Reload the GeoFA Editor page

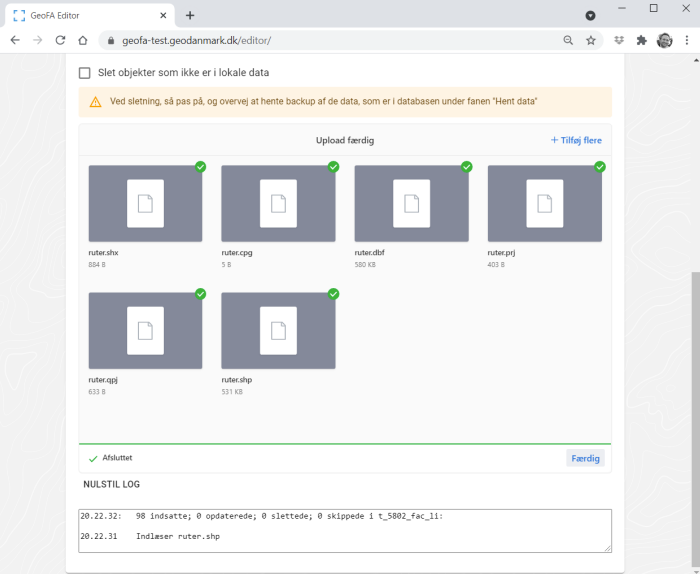coord(60,41)
